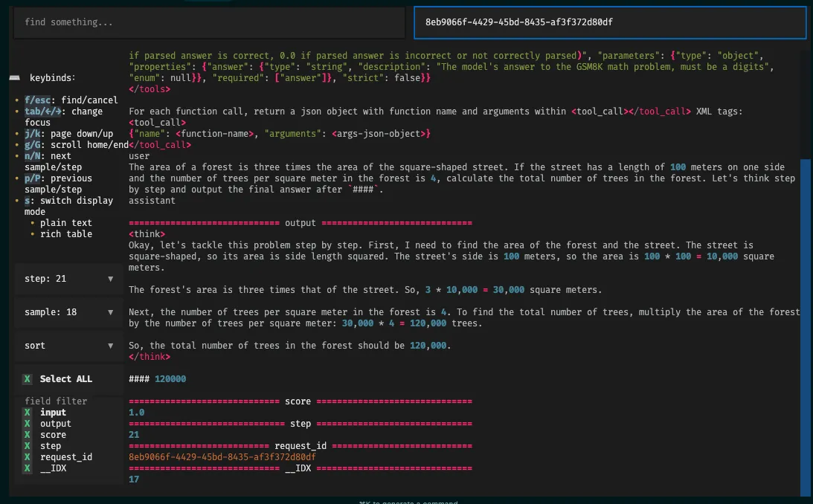The height and width of the screenshot is (504, 813).
Task: Focus the request ID input field
Action: pyautogui.click(x=610, y=22)
